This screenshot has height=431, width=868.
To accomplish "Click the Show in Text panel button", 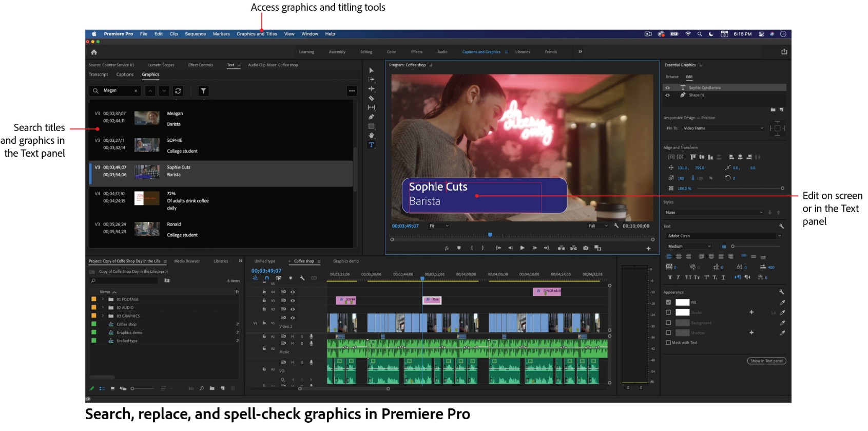I will click(x=766, y=361).
